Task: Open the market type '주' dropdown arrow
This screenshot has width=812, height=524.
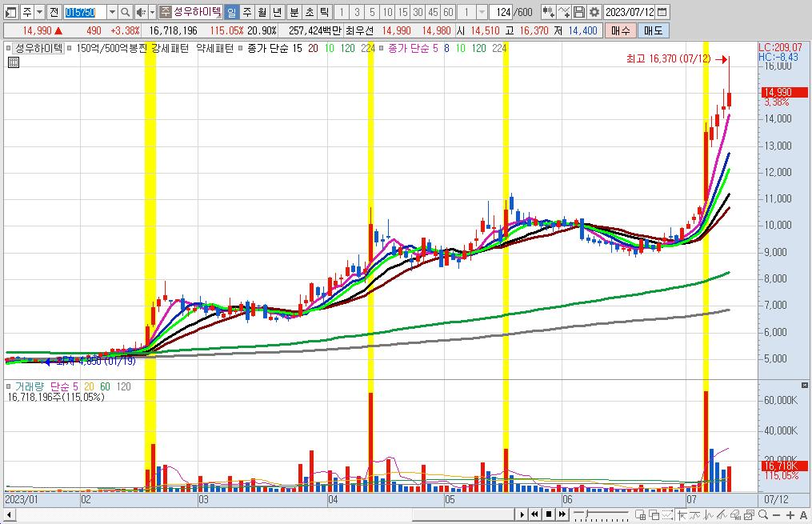Action: tap(39, 12)
